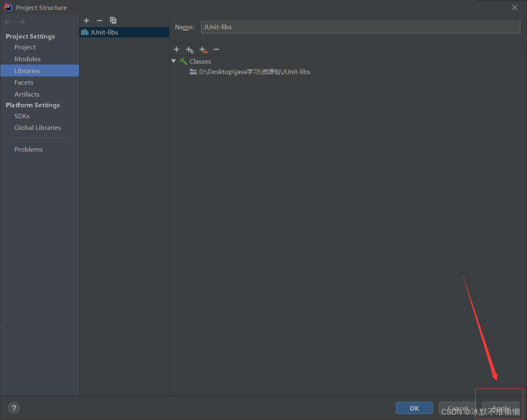Screen dimensions: 527x420
Task: Click the Cancel button
Action: coord(457,408)
